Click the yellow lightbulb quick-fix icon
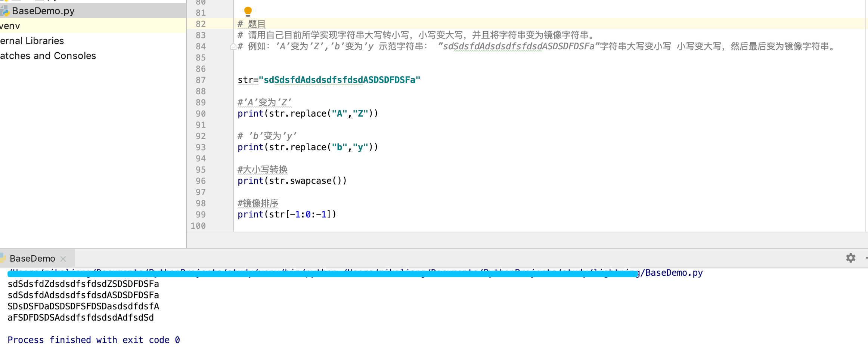The width and height of the screenshot is (868, 349). (248, 12)
